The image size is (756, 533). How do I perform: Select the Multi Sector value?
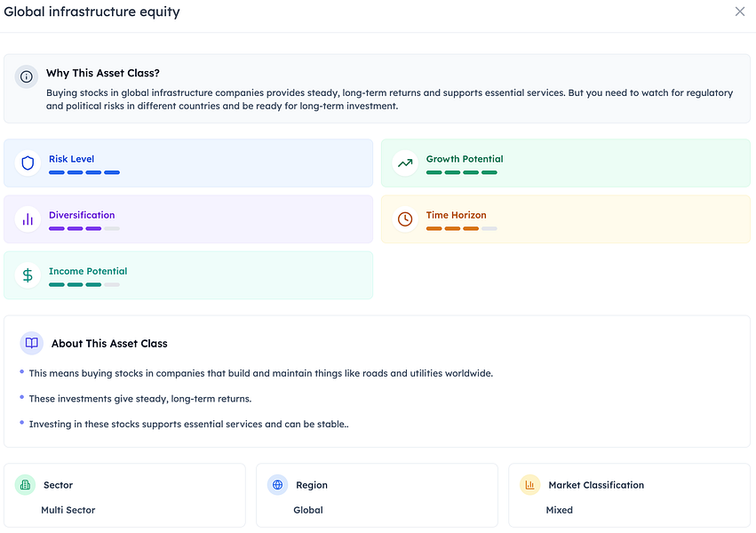(68, 510)
